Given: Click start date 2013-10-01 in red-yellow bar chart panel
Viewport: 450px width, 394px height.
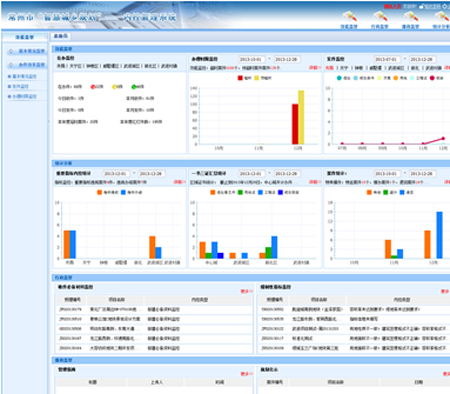Looking at the screenshot, I should click(x=251, y=59).
